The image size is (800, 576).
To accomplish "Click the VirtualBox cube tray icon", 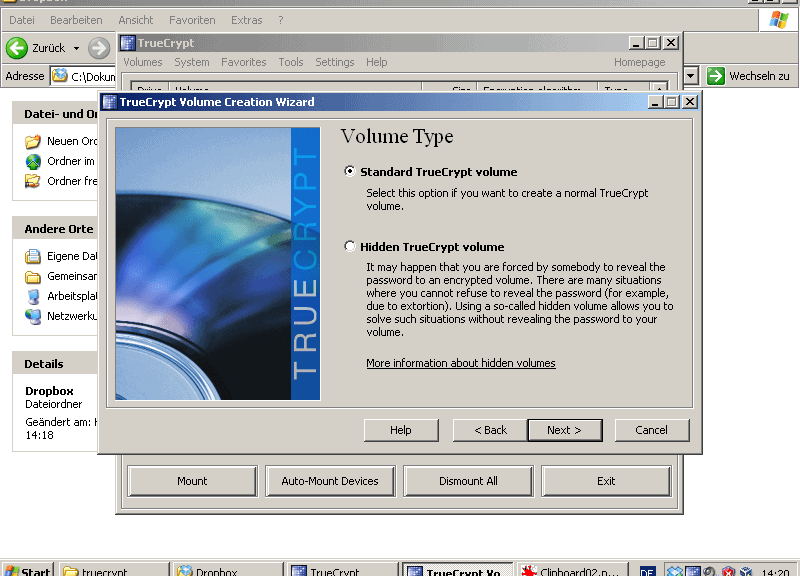I will (x=746, y=571).
